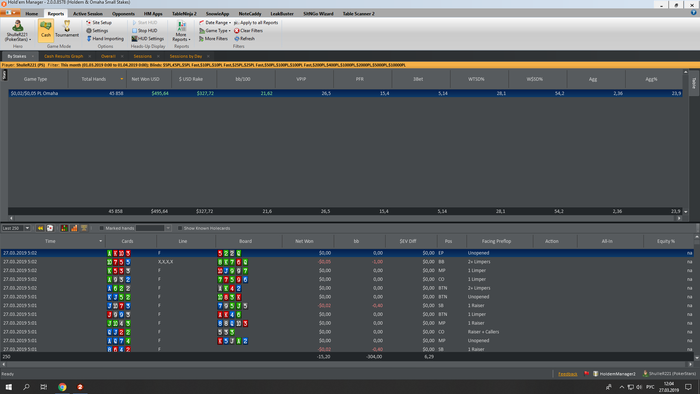This screenshot has width=700, height=394.
Task: Click Stop HUD
Action: click(x=145, y=30)
